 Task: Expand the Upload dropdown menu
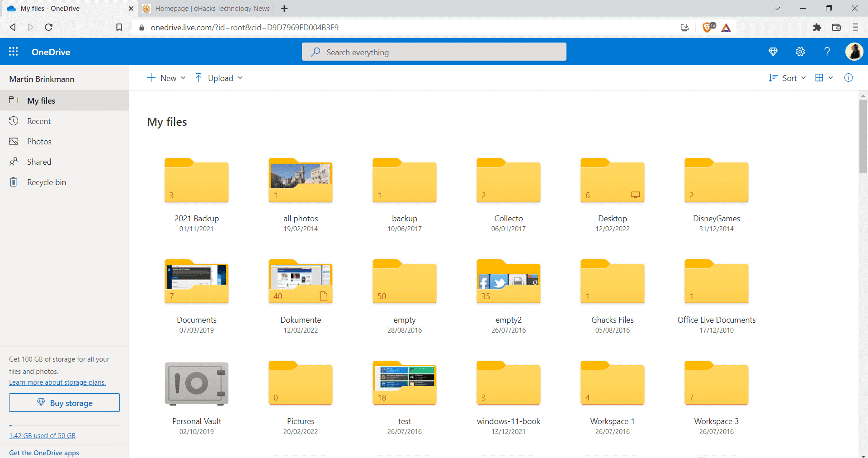[x=219, y=78]
